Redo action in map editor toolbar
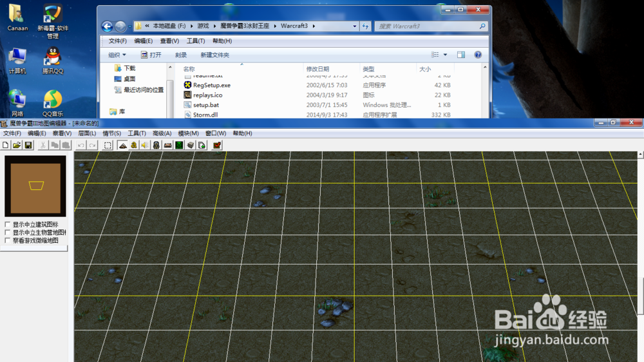 [92, 145]
